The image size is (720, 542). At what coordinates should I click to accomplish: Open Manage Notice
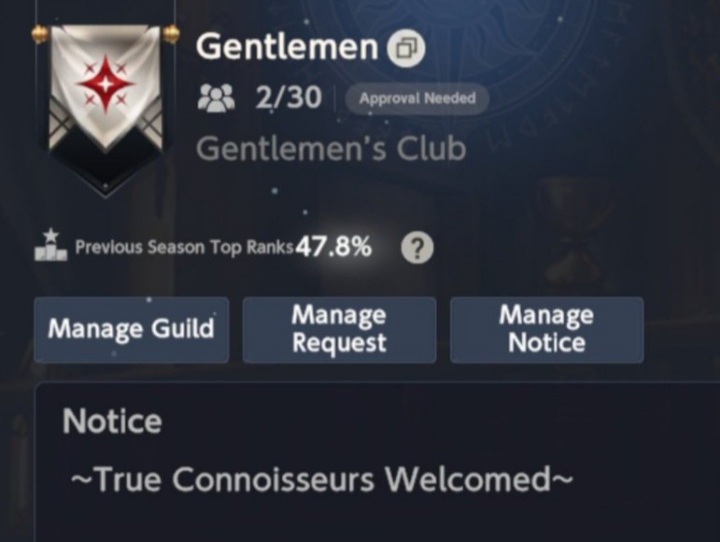(x=547, y=330)
